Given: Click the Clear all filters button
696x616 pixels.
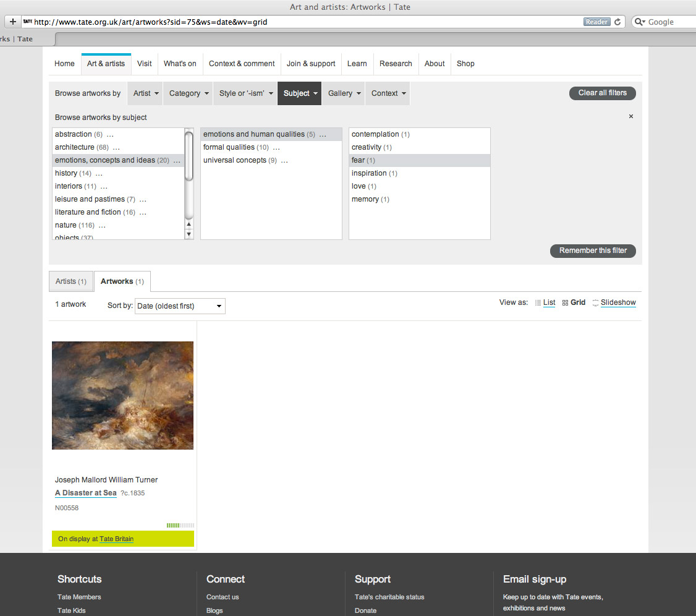Looking at the screenshot, I should pyautogui.click(x=602, y=93).
